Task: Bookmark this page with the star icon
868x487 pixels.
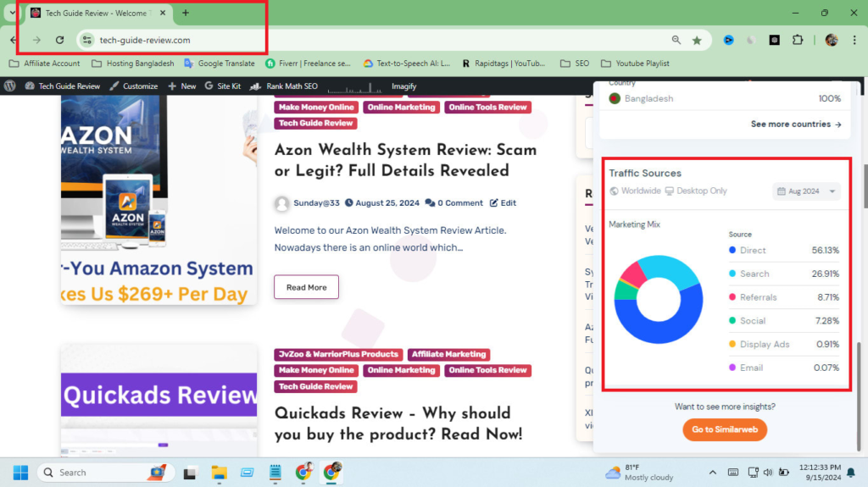Action: pos(697,40)
